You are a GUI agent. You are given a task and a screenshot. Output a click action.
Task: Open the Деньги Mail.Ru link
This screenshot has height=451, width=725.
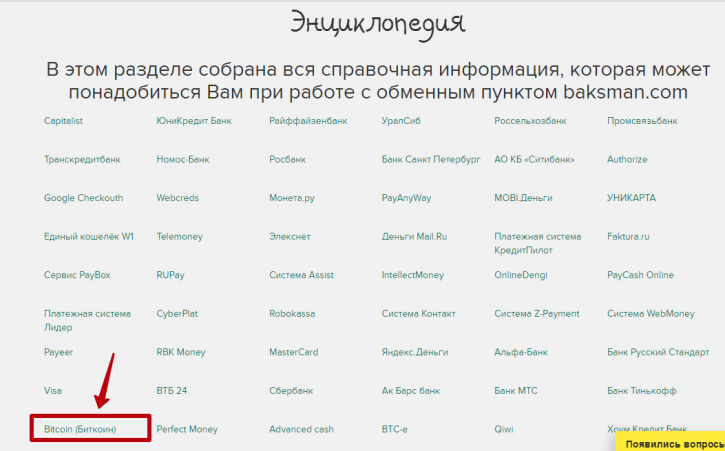click(414, 236)
